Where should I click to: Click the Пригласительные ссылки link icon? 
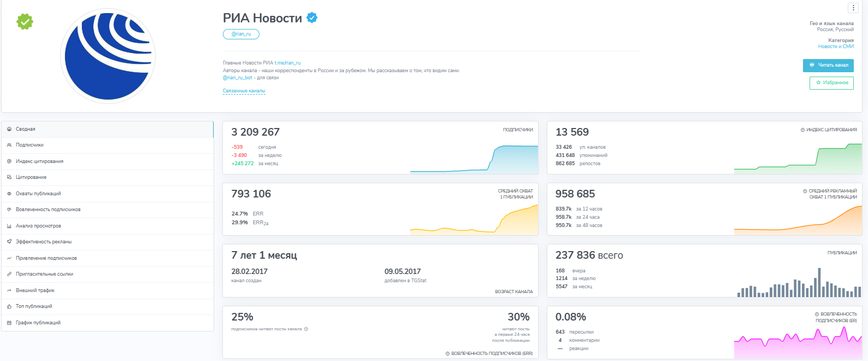(x=9, y=274)
